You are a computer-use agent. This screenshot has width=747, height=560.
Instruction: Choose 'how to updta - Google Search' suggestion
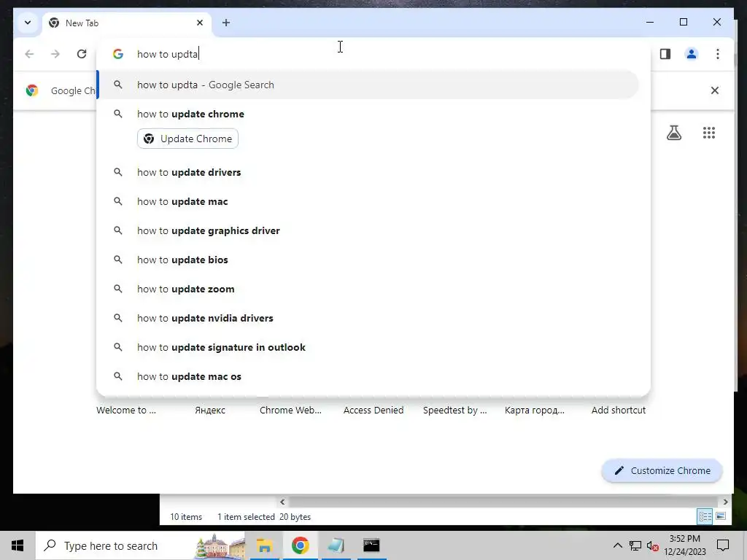pos(368,85)
